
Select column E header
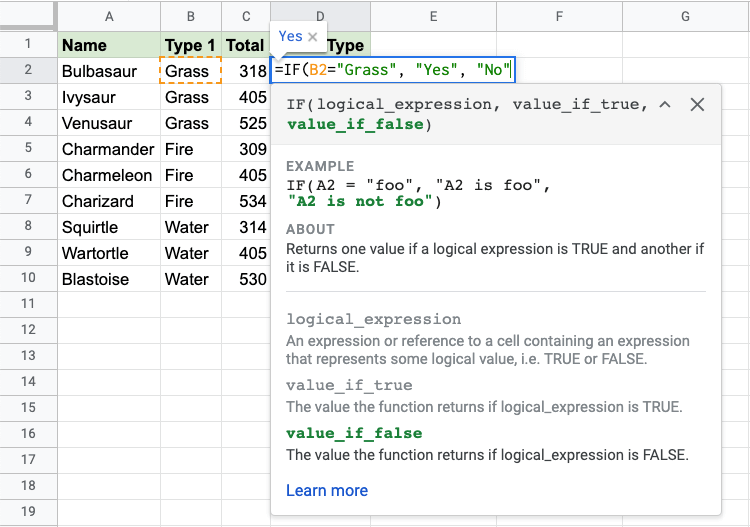point(432,16)
